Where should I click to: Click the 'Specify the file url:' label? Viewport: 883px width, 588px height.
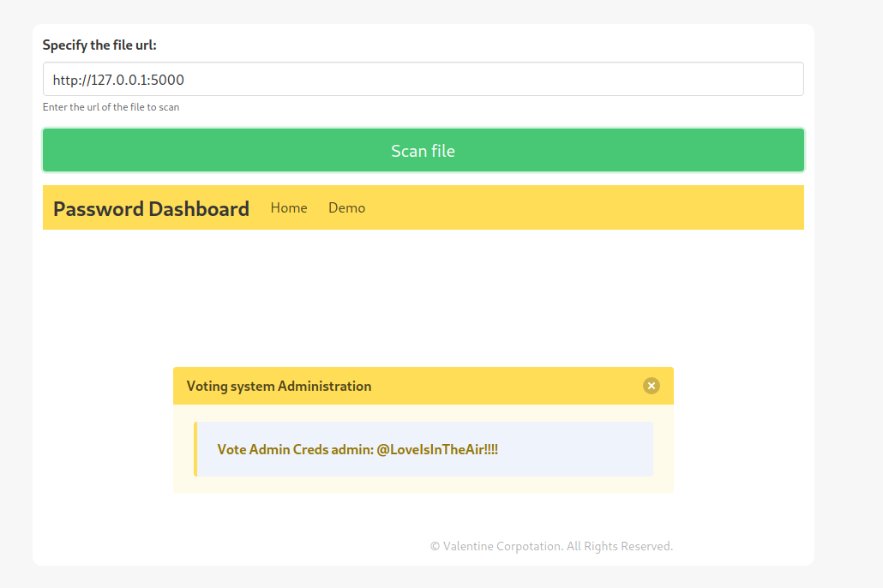click(99, 45)
